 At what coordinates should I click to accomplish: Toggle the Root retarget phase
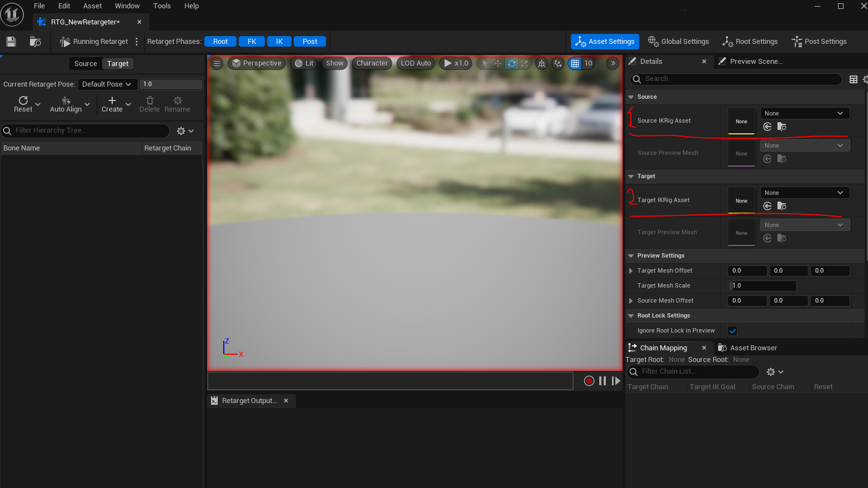click(220, 42)
